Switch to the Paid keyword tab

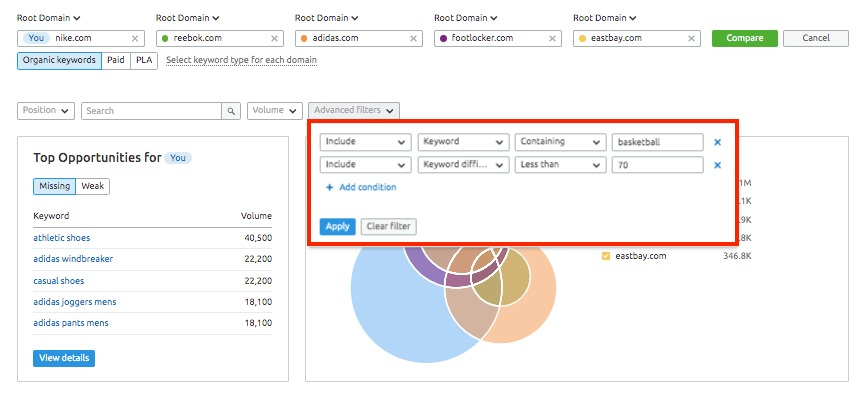point(116,60)
